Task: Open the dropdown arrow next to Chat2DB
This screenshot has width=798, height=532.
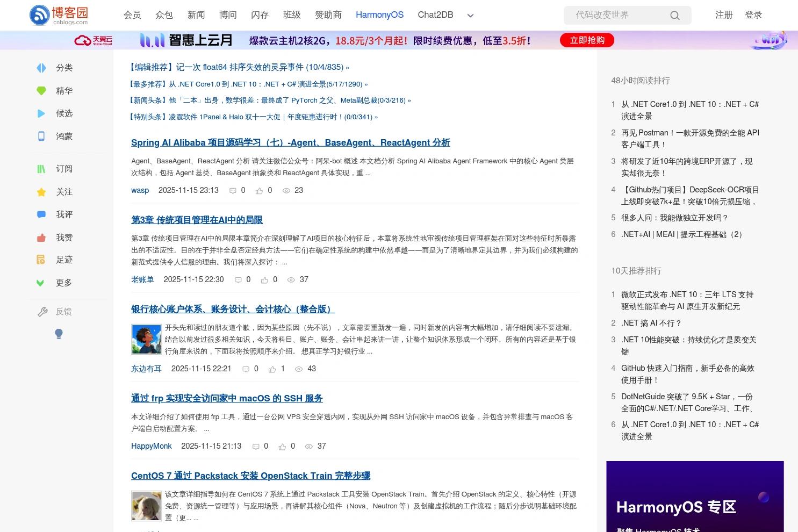Action: pyautogui.click(x=470, y=16)
